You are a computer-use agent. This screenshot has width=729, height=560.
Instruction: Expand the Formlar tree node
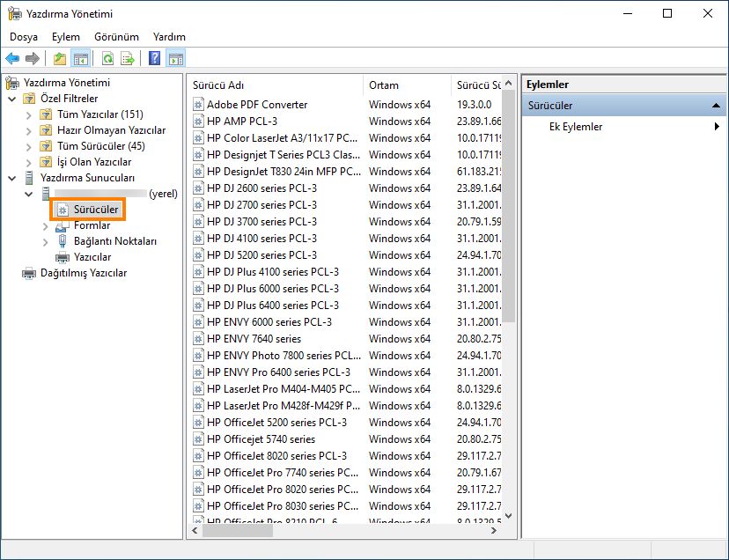click(x=44, y=225)
